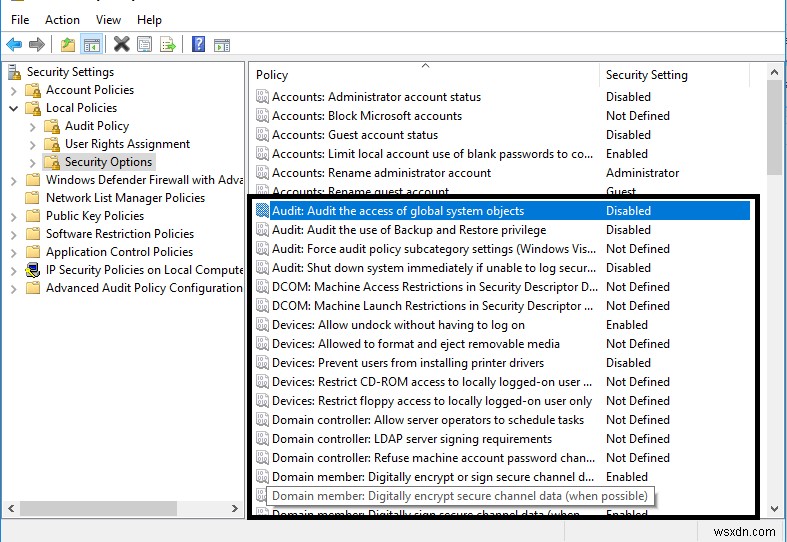Click policy icon for Allow undock row

[x=262, y=325]
